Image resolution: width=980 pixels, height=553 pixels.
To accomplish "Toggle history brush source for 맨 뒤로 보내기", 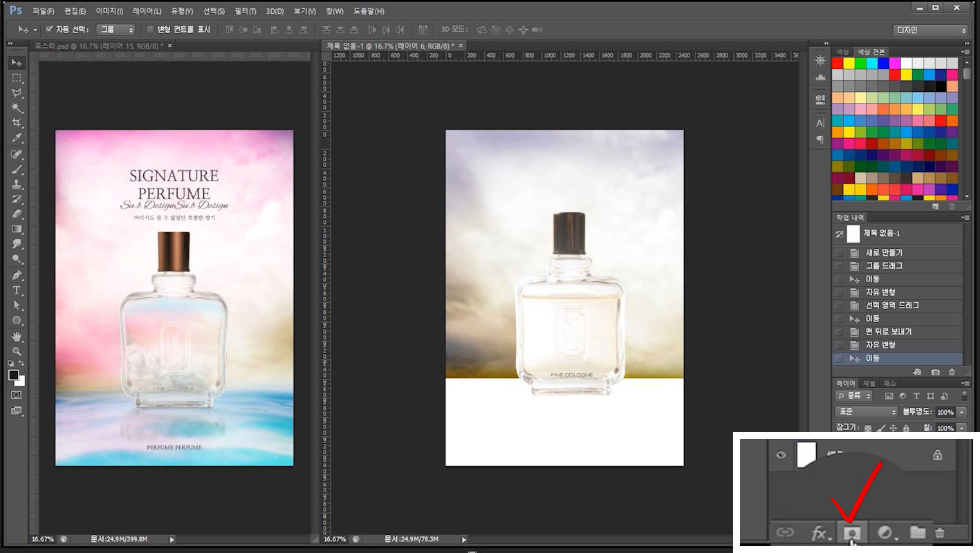I will (839, 332).
